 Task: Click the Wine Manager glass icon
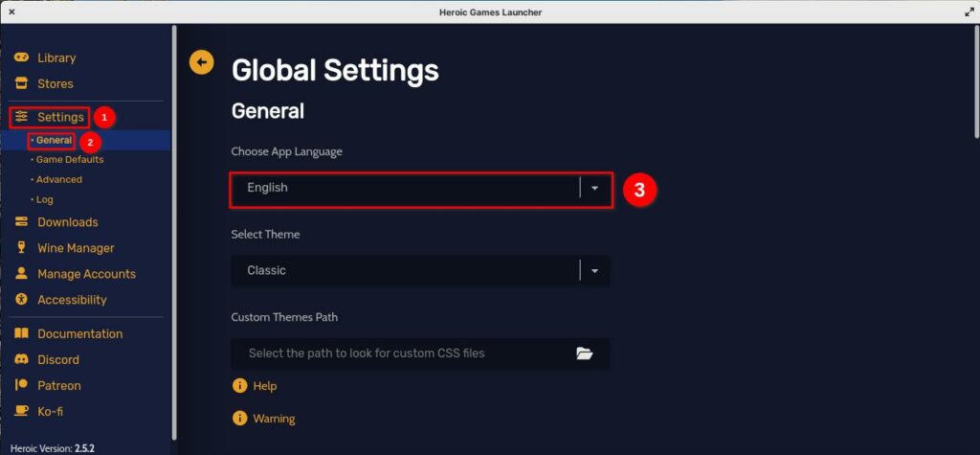click(21, 248)
